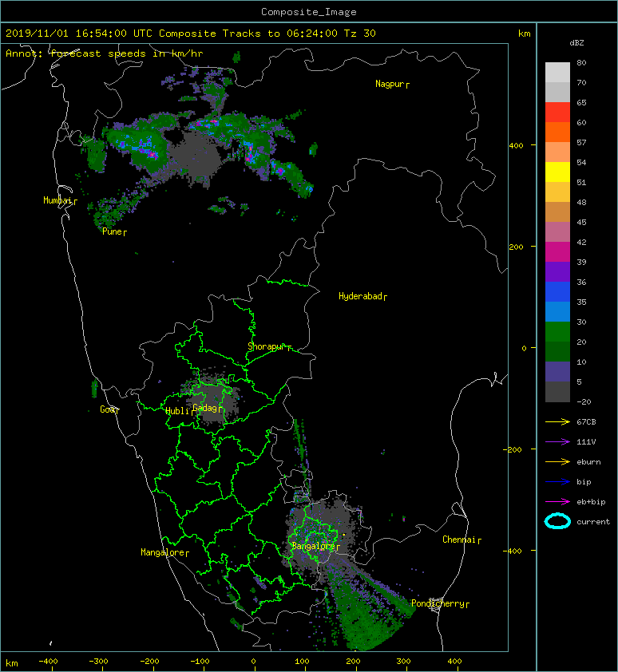Click the Pondicherry city label

click(438, 603)
